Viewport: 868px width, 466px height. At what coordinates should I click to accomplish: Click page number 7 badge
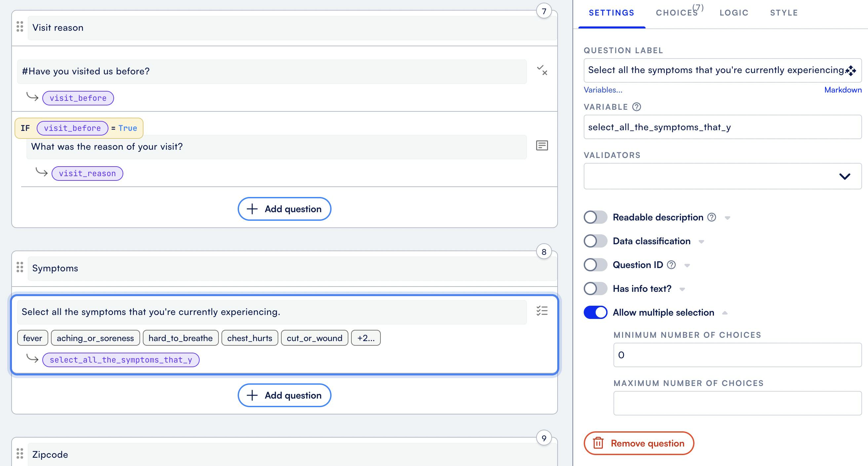click(544, 11)
